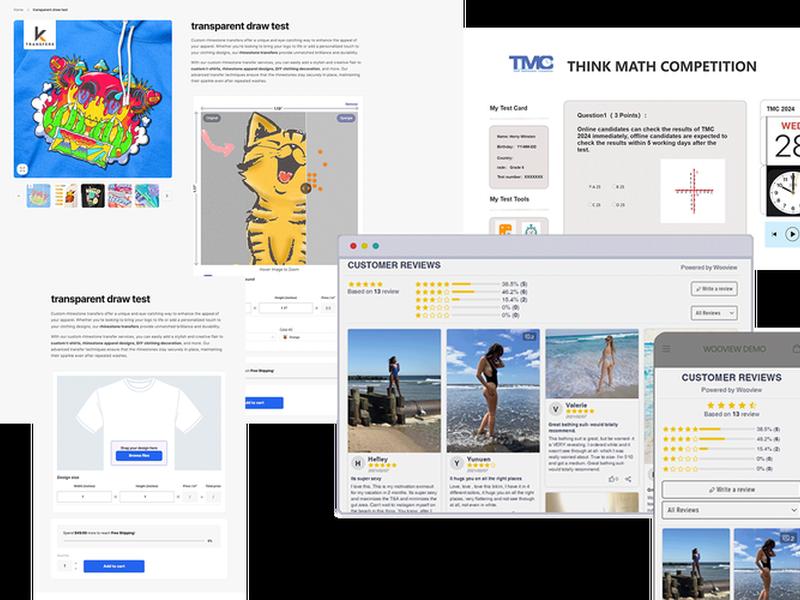Open the hamburger menu in the Wooview Demo mobile view
800x600 pixels.
point(666,349)
